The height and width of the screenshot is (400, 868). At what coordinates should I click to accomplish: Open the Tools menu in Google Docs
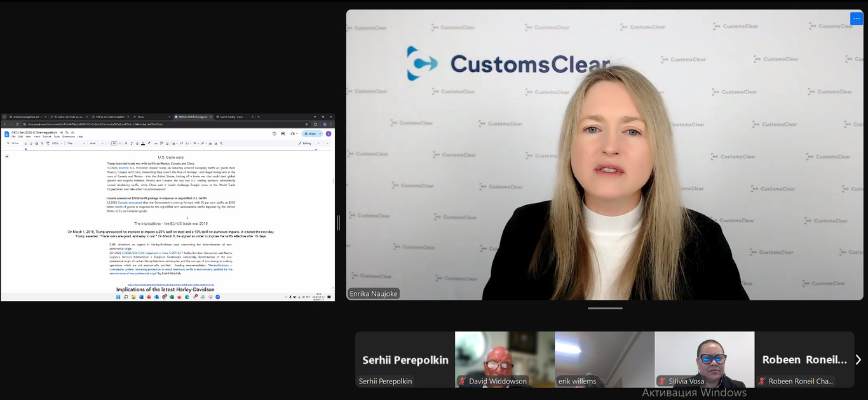57,137
